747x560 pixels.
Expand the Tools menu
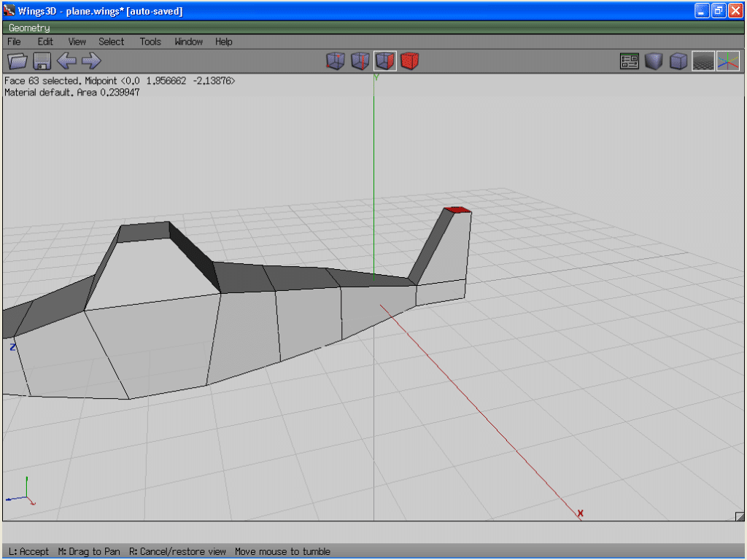tap(150, 42)
